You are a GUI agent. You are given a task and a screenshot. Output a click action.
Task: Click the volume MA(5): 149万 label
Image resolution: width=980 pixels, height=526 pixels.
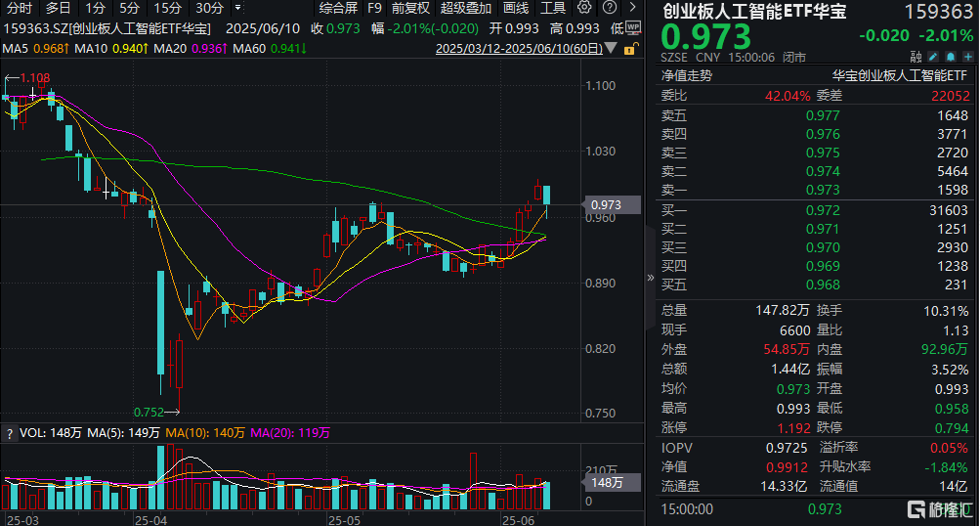coord(124,433)
